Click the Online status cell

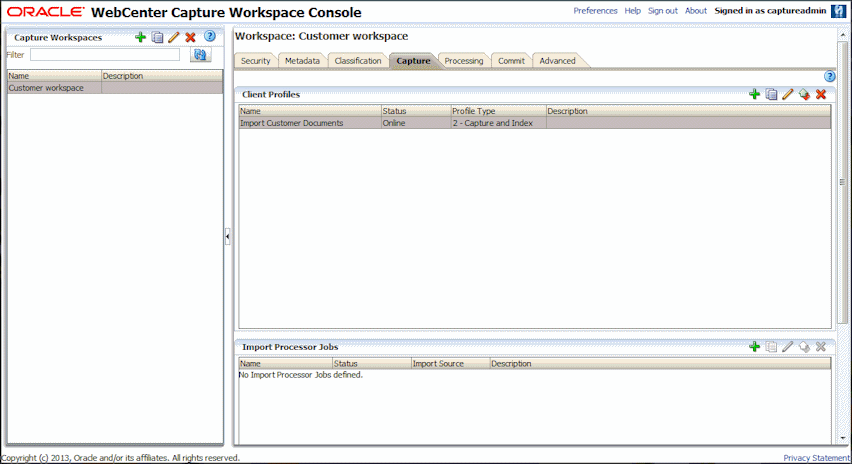pos(416,123)
